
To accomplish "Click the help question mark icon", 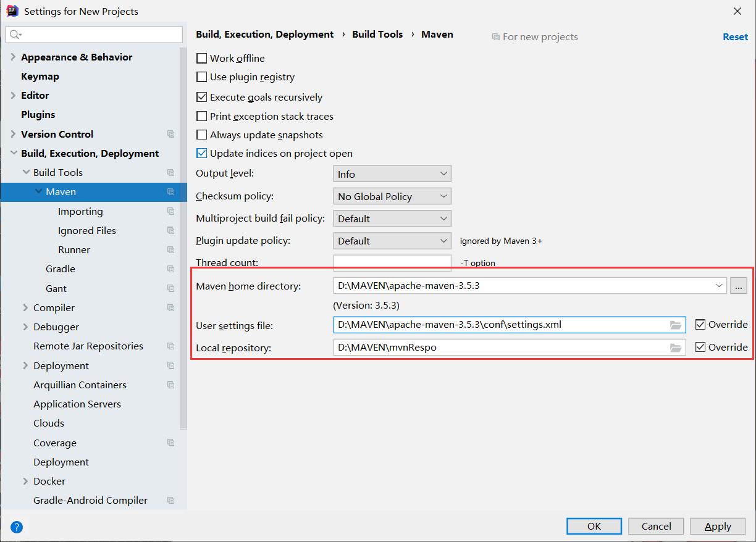I will (x=17, y=527).
